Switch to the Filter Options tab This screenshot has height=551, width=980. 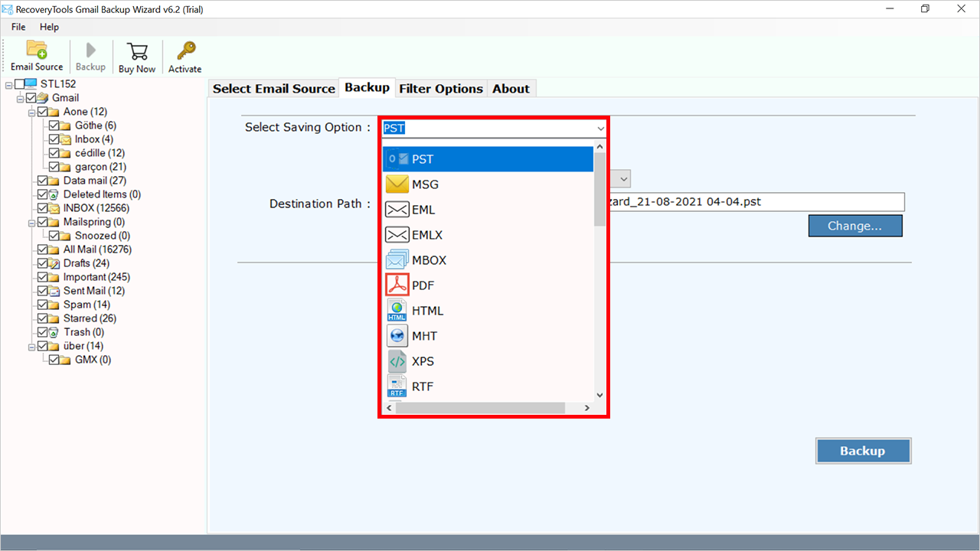pyautogui.click(x=441, y=88)
